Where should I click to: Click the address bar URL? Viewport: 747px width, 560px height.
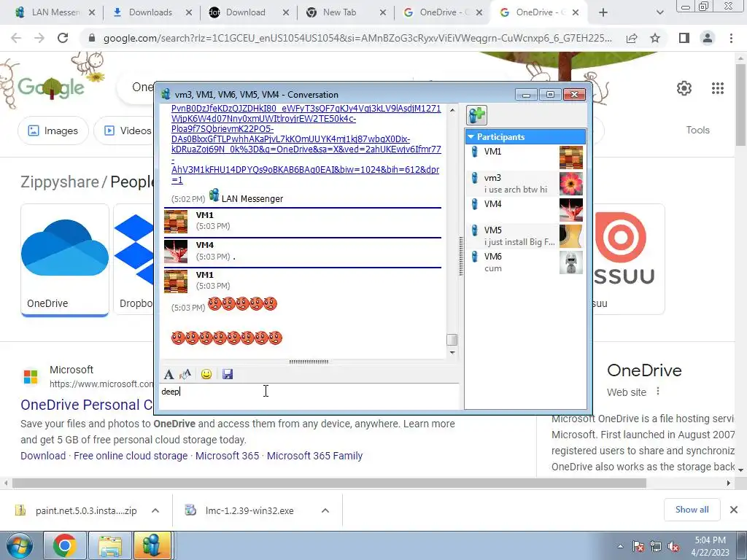pyautogui.click(x=357, y=38)
